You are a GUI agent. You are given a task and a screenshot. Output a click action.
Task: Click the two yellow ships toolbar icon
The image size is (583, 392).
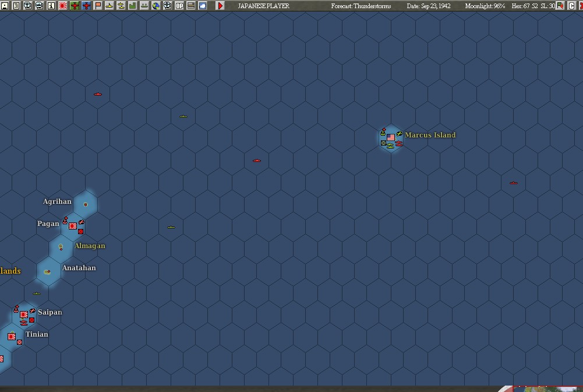point(121,6)
